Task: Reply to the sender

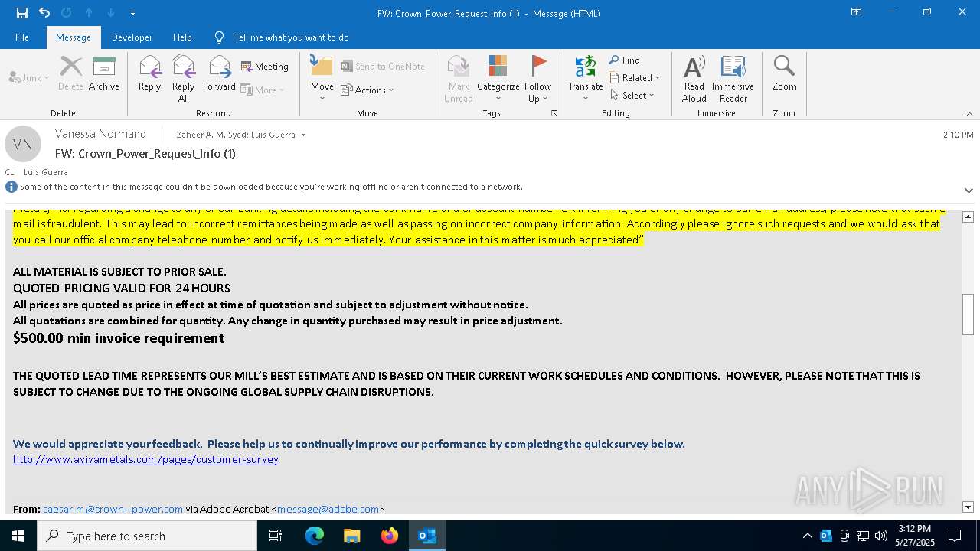Action: (150, 73)
